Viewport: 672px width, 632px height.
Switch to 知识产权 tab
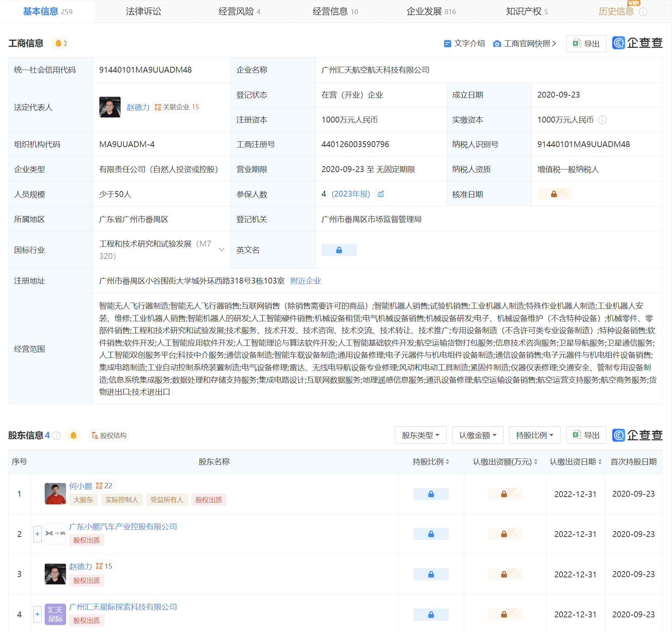point(527,12)
